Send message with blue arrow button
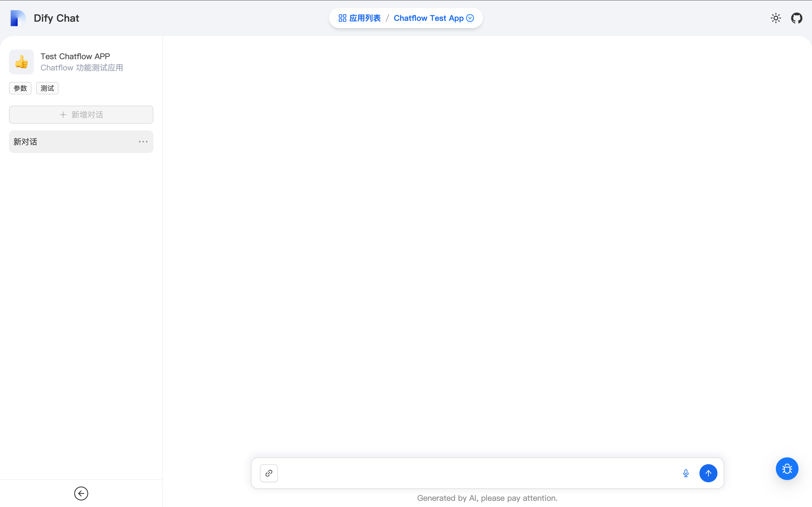This screenshot has width=812, height=507. [708, 473]
